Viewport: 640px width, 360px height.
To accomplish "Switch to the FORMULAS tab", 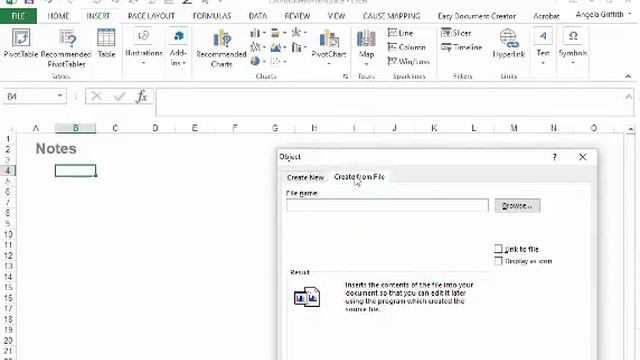I will [x=212, y=16].
